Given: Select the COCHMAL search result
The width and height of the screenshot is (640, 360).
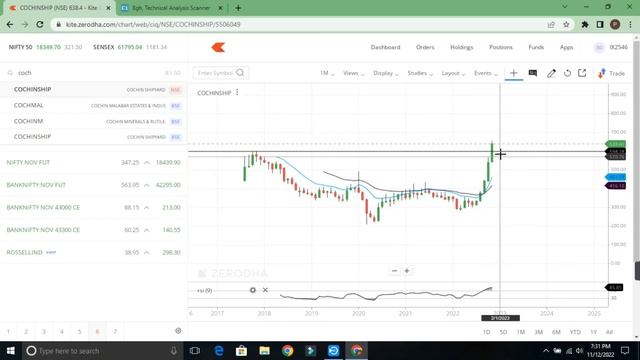Looking at the screenshot, I should (x=94, y=105).
